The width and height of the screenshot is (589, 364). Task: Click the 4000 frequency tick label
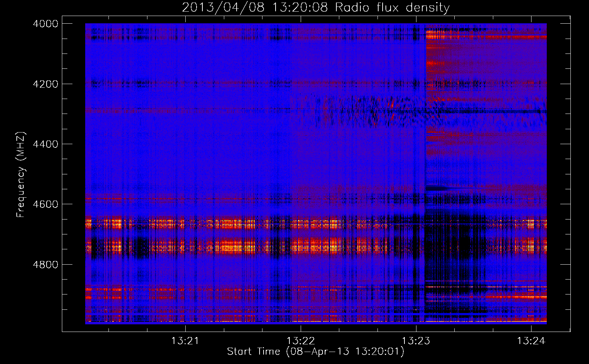coord(46,24)
